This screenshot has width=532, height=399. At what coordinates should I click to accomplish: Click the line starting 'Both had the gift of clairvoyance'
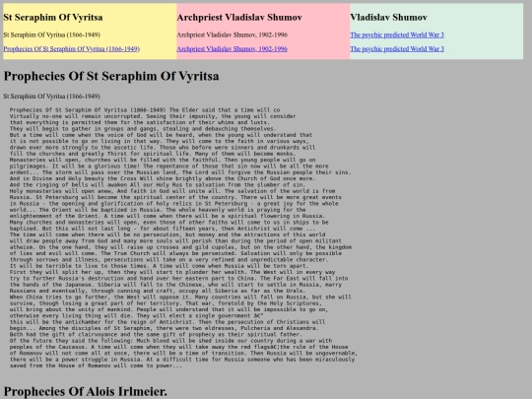(156, 335)
